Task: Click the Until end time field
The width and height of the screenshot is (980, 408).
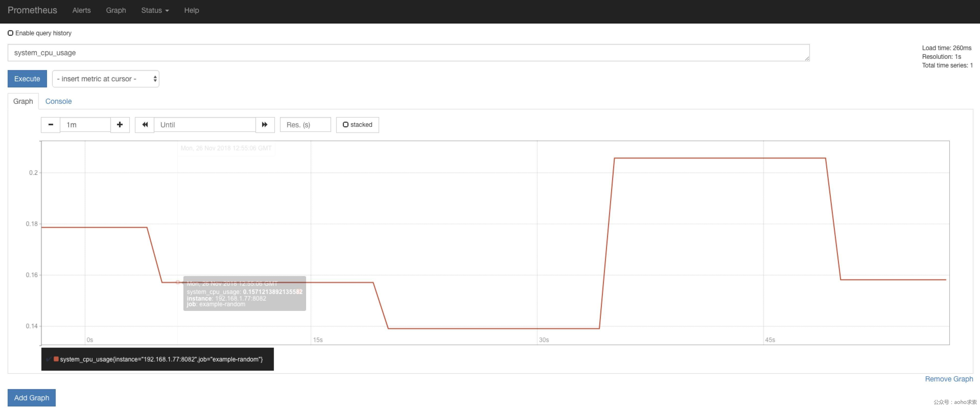Action: [x=205, y=125]
